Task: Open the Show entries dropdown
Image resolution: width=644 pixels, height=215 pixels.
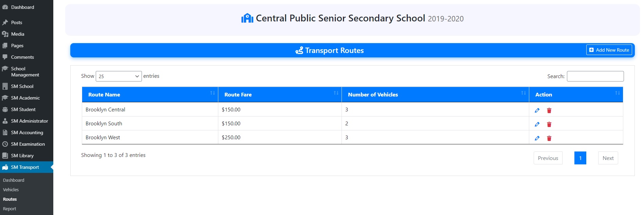Action: (118, 76)
